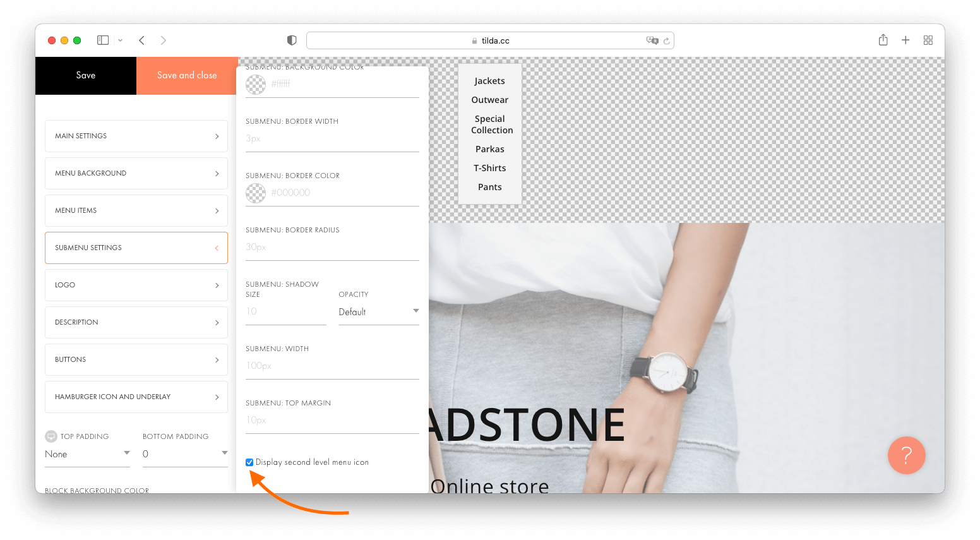Click the translate icon in address bar

pyautogui.click(x=650, y=39)
